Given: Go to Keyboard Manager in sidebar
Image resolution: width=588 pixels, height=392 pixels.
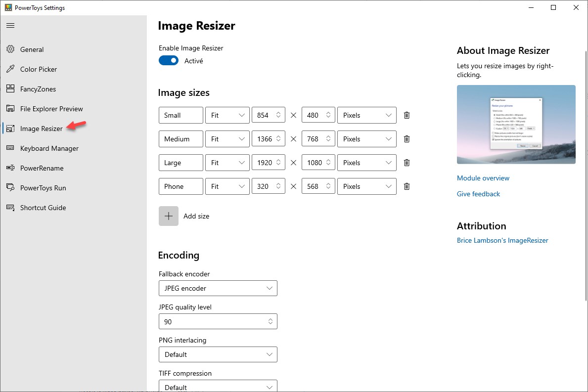Looking at the screenshot, I should pos(49,148).
